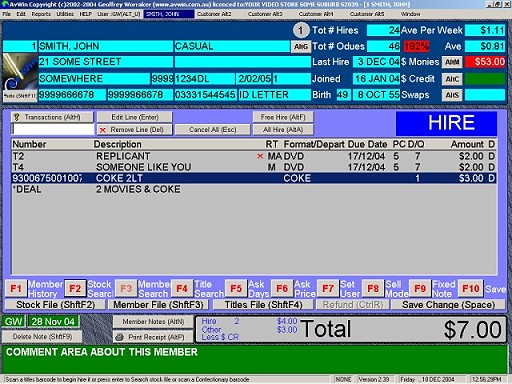
Task: Select the REPLICANT hire row
Action: [253, 156]
